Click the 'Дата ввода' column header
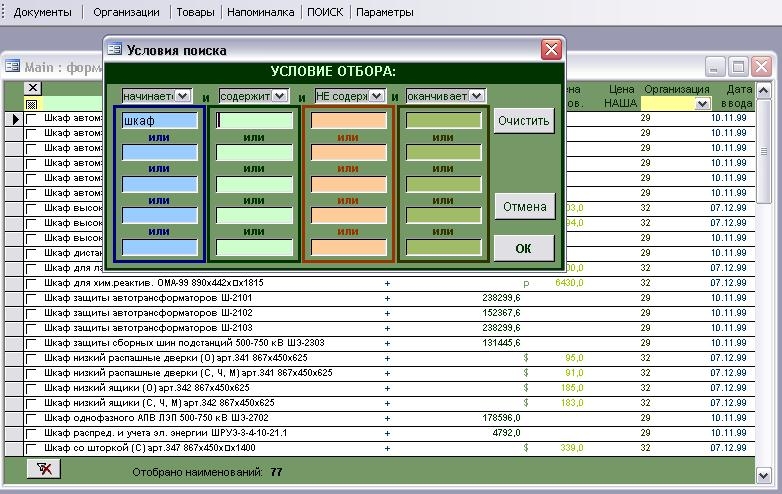Image resolution: width=782 pixels, height=494 pixels. coord(737,96)
